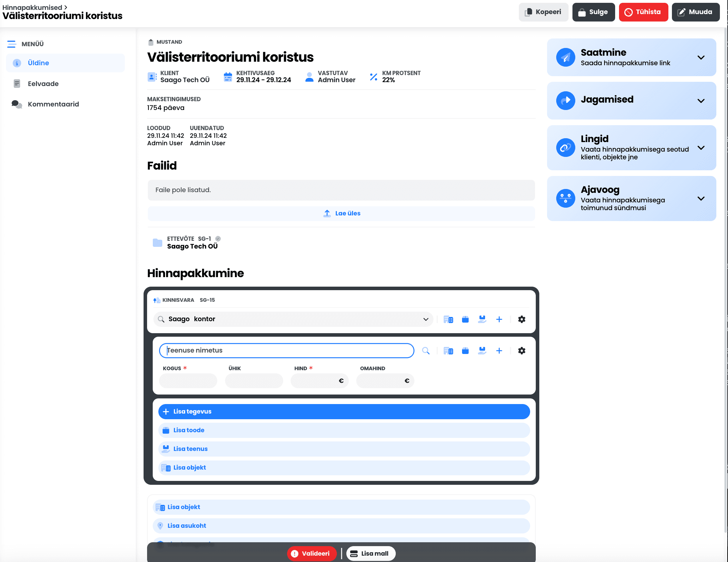Click the Kopeeri copy button

coord(543,12)
